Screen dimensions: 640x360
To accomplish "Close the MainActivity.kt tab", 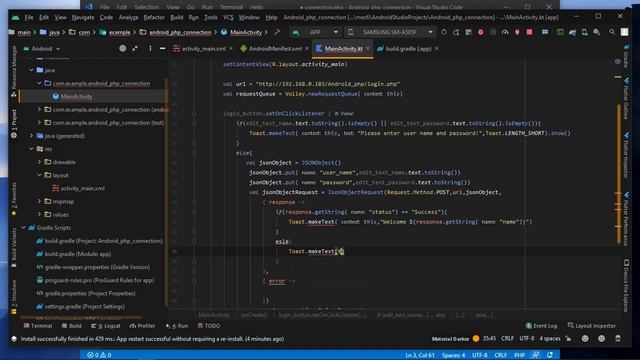I will [368, 49].
